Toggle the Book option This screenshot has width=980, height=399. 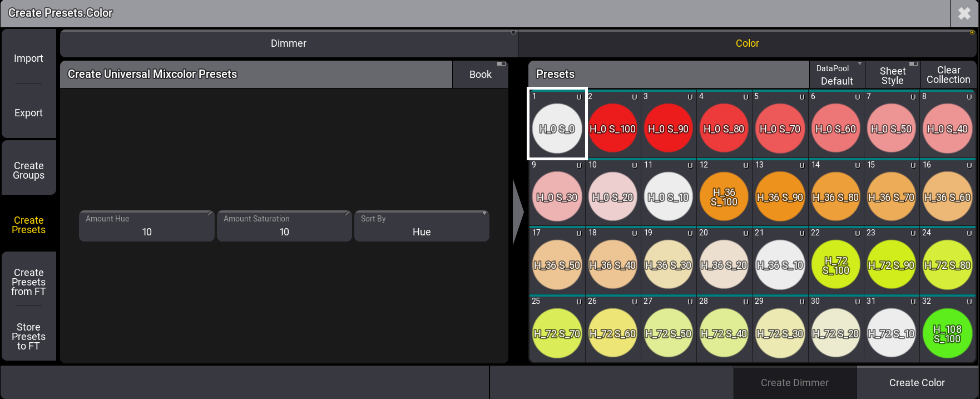point(480,75)
